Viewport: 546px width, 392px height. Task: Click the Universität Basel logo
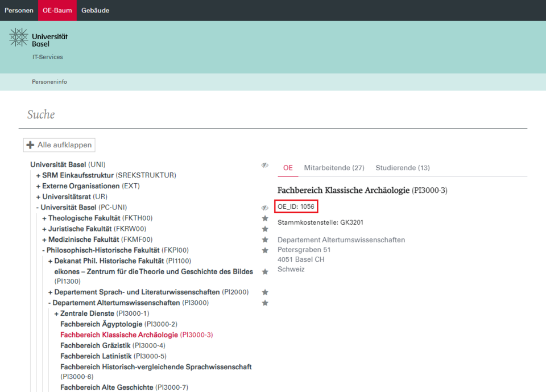[x=38, y=38]
